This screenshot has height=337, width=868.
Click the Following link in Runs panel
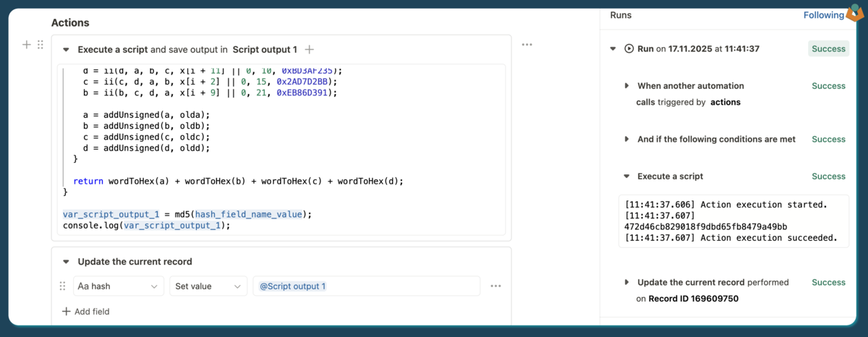823,15
